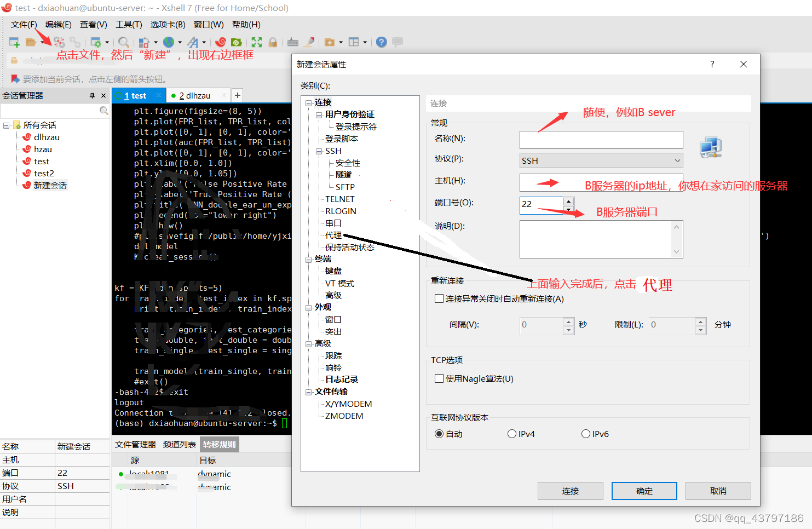Select SFTP in the category tree
The width and height of the screenshot is (812, 529).
pyautogui.click(x=345, y=187)
